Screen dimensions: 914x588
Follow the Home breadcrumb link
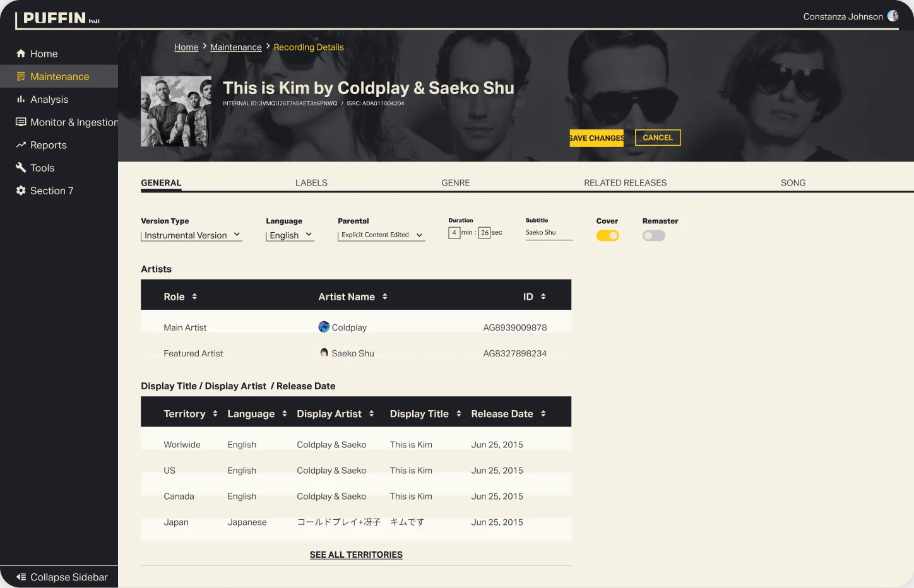186,47
